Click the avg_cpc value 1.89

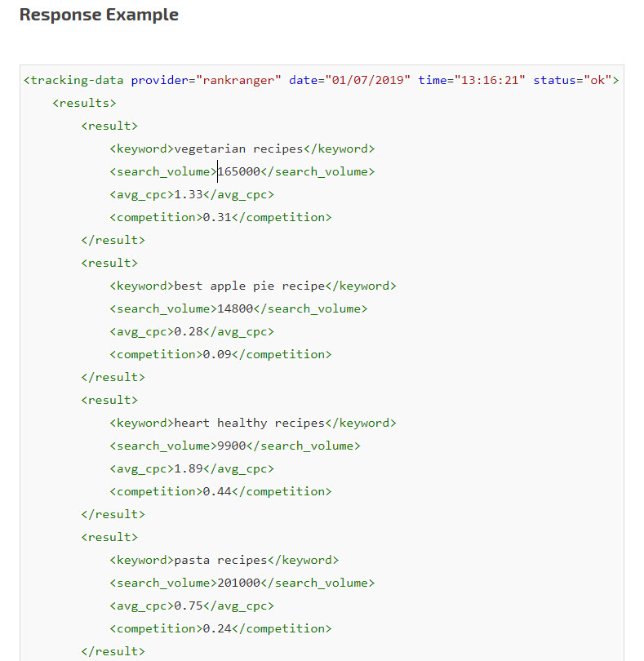189,469
